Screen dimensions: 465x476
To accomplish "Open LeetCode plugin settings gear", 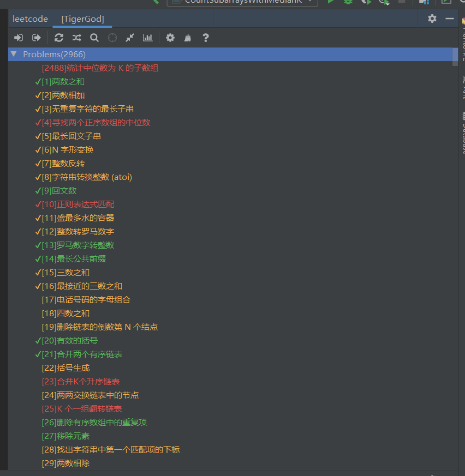I will [x=170, y=38].
